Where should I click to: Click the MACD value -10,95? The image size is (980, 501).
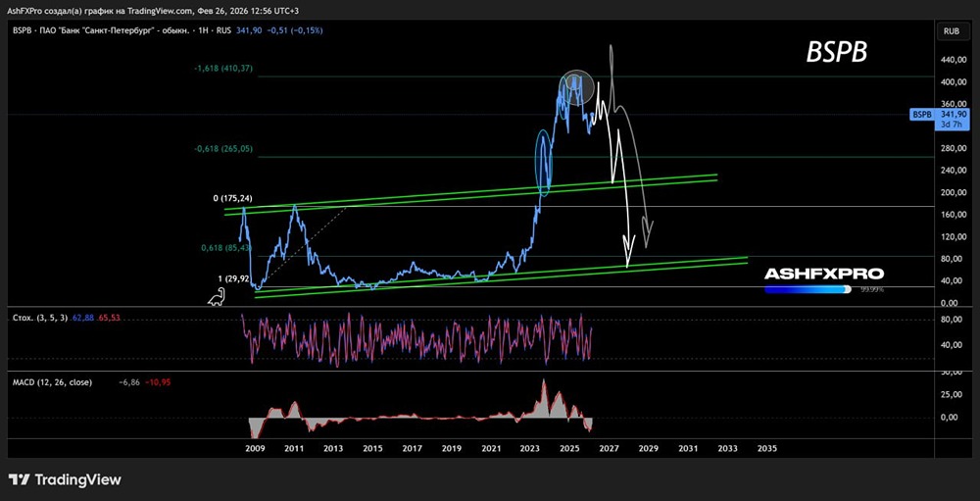coord(156,382)
